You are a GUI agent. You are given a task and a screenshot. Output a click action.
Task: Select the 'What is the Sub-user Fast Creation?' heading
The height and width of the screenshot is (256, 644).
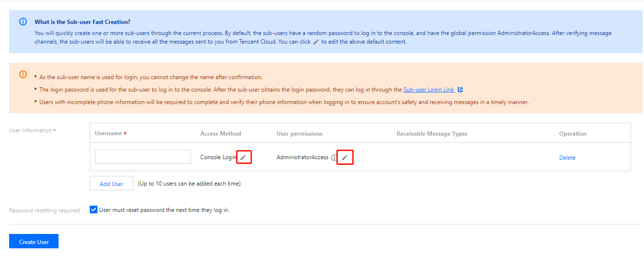coord(83,22)
